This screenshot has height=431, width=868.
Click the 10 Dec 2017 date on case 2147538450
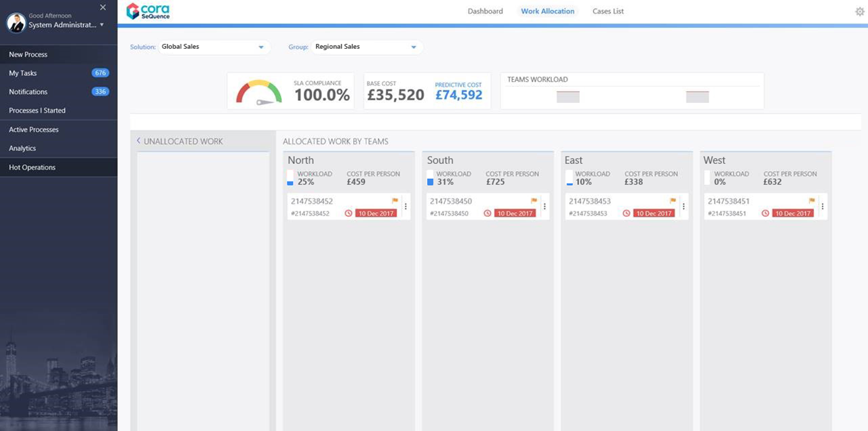[x=515, y=213]
